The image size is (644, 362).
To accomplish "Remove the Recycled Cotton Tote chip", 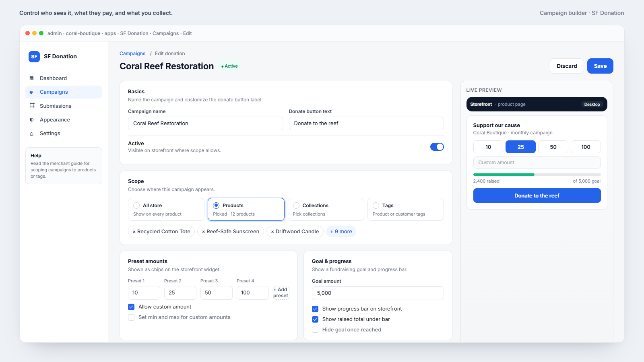I will coord(134,232).
